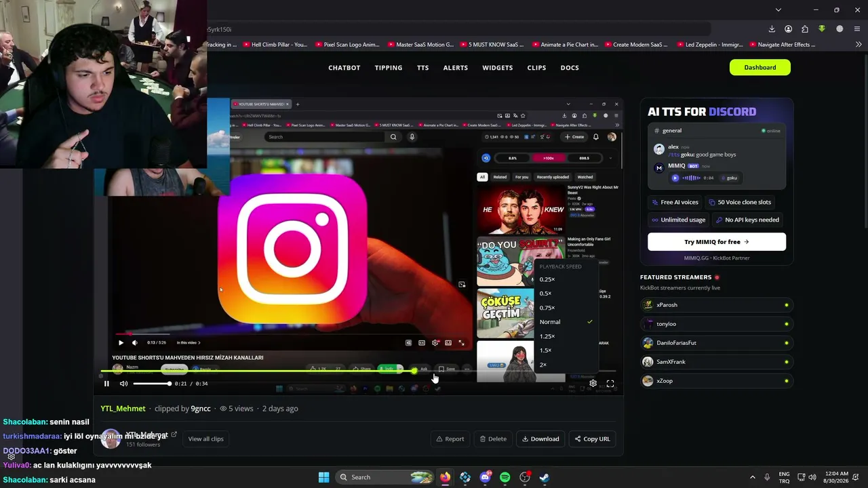The height and width of the screenshot is (488, 868).
Task: Expand the list-all-tabs dropdown arrow
Action: (x=778, y=10)
